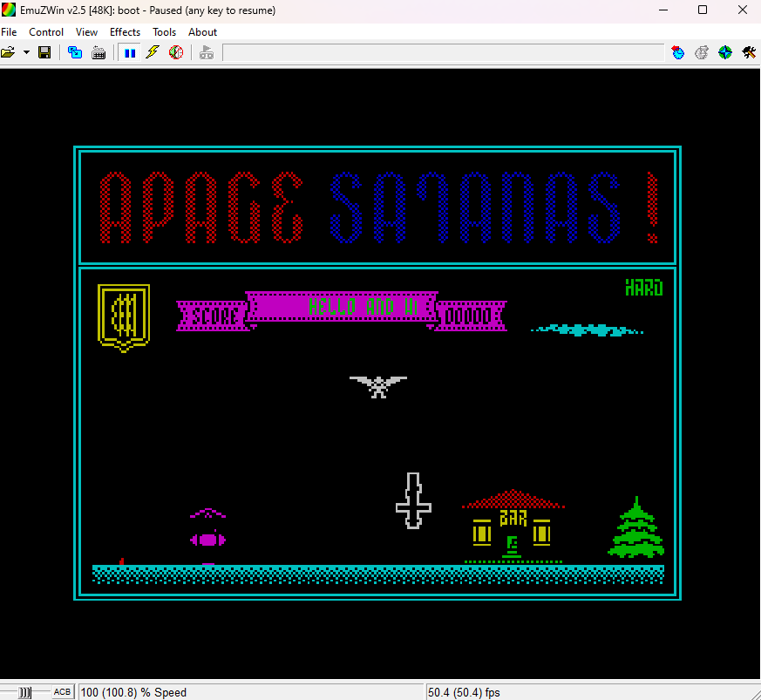
Task: Open a file with the folder icon
Action: 8,52
